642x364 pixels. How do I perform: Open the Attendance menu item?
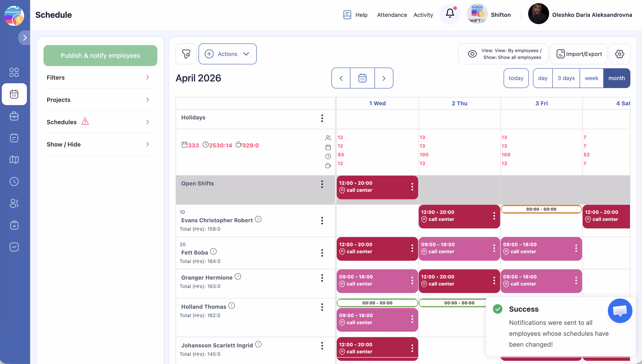(x=392, y=15)
